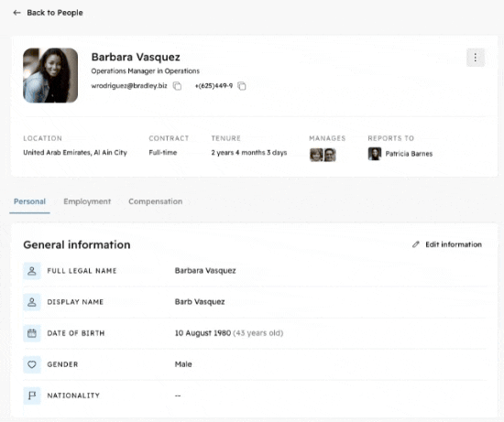The height and width of the screenshot is (422, 504).
Task: Copy the email address using the copy icon
Action: pyautogui.click(x=177, y=86)
